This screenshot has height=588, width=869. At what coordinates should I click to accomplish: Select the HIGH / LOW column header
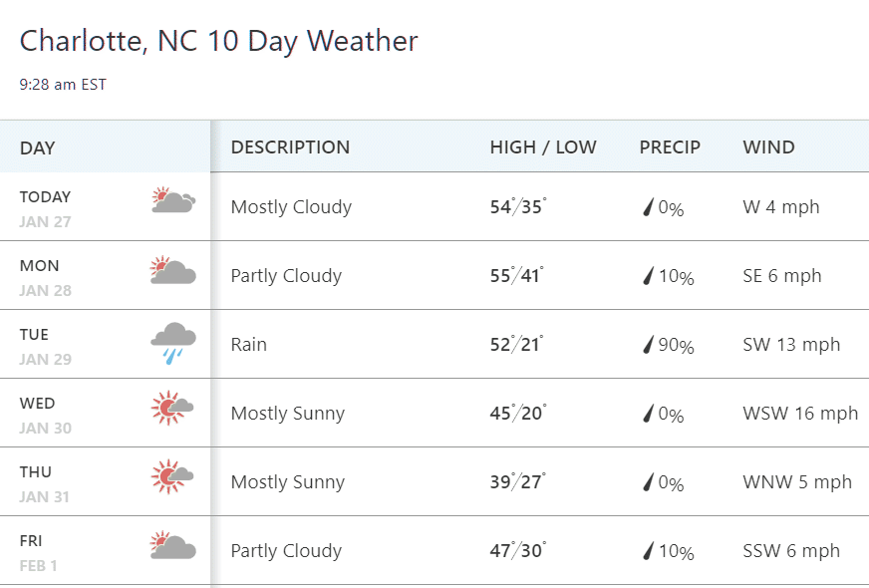[543, 147]
